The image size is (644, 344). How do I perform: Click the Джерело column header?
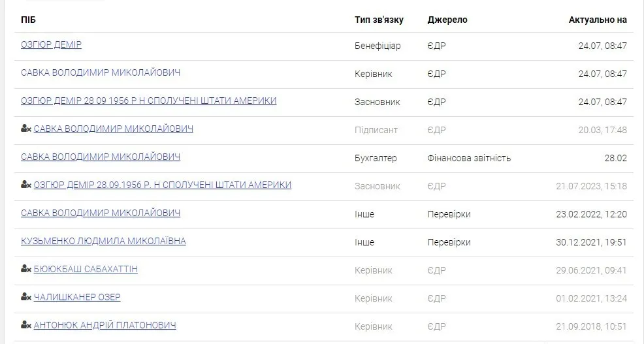click(x=447, y=20)
